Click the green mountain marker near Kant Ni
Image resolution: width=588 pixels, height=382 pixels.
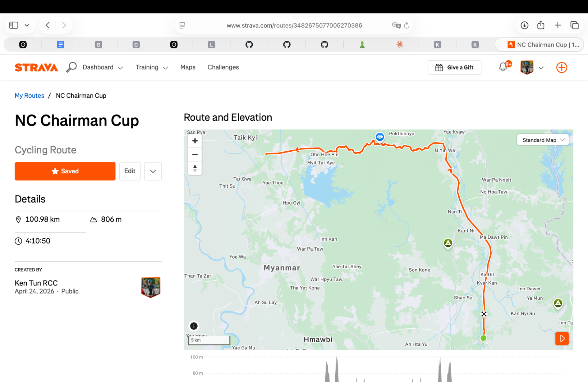click(448, 243)
